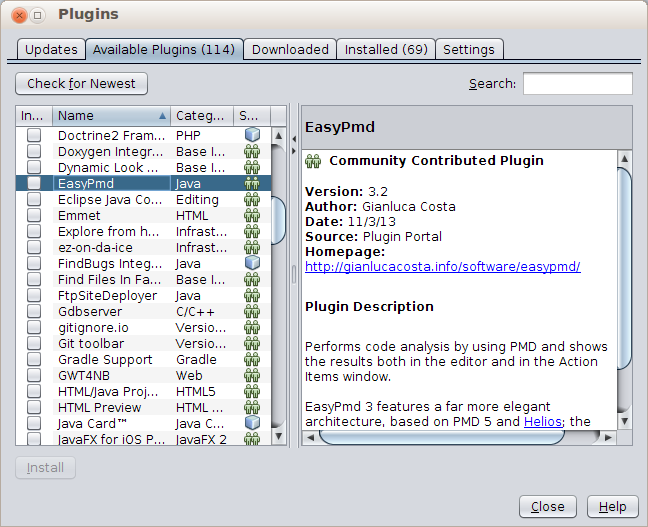Click the cube source icon for FindBugs Integration
The height and width of the screenshot is (527, 648).
click(x=252, y=263)
